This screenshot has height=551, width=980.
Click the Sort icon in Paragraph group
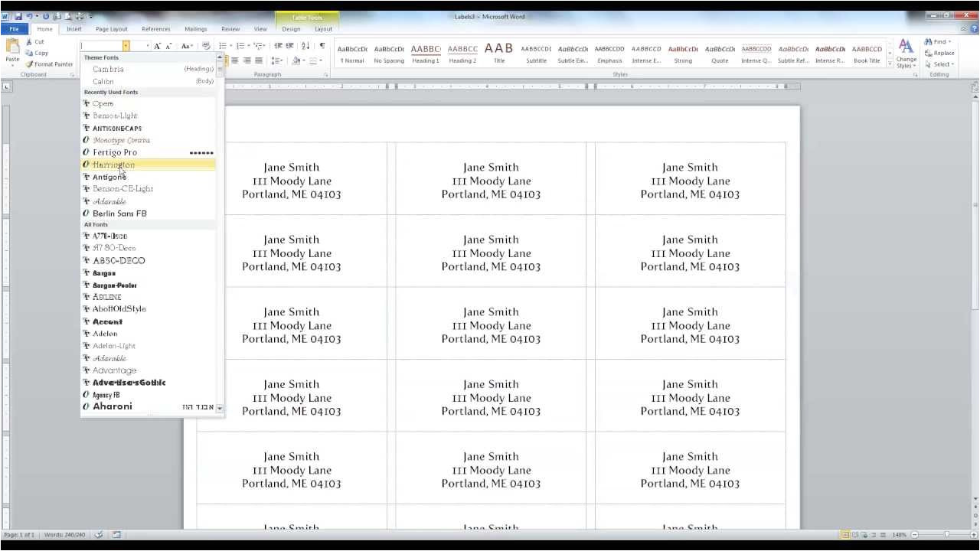tap(305, 46)
